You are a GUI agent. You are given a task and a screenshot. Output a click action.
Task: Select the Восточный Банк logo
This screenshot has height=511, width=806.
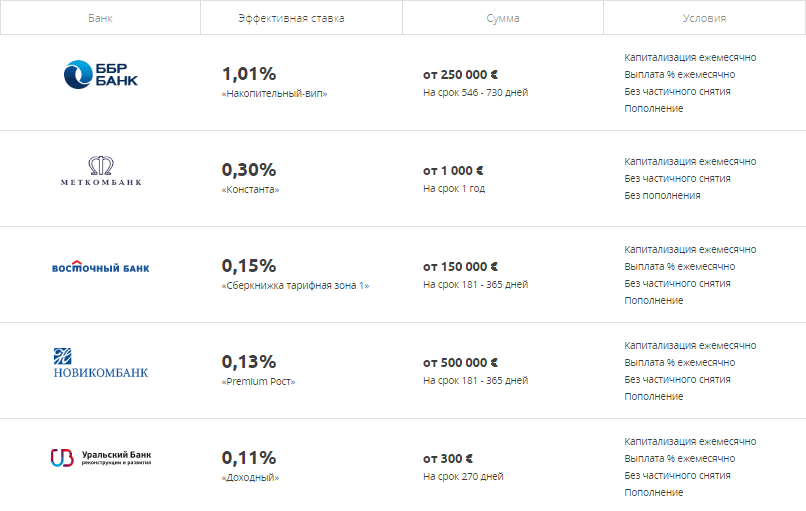click(x=101, y=266)
